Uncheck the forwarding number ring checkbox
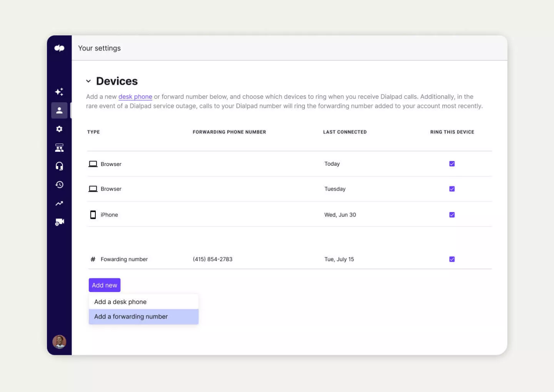This screenshot has width=554, height=392. [x=452, y=259]
